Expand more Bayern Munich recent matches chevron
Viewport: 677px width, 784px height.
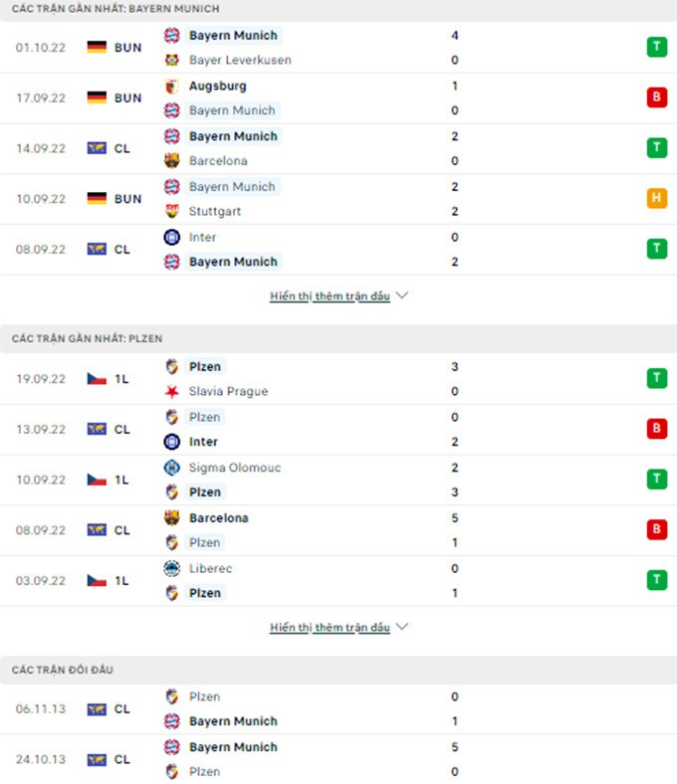[402, 295]
